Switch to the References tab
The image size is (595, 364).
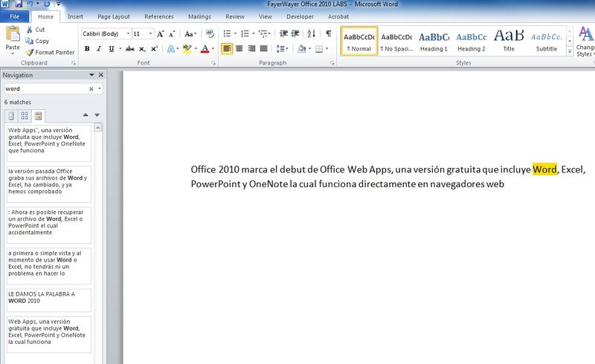158,16
